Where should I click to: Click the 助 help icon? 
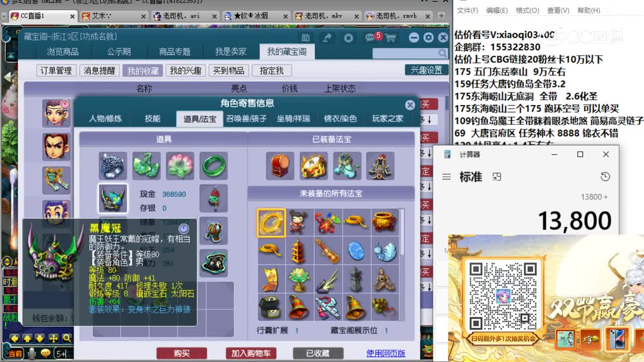tap(305, 38)
